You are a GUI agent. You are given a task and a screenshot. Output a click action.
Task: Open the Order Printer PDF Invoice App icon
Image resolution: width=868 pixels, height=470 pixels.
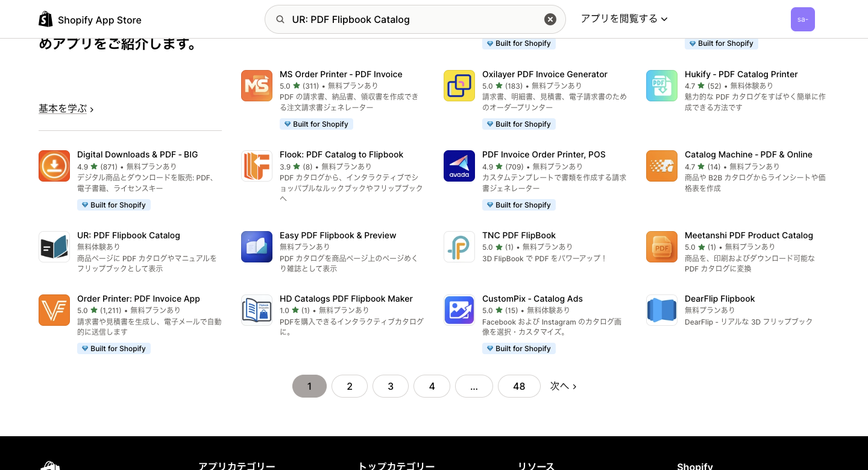pos(54,310)
